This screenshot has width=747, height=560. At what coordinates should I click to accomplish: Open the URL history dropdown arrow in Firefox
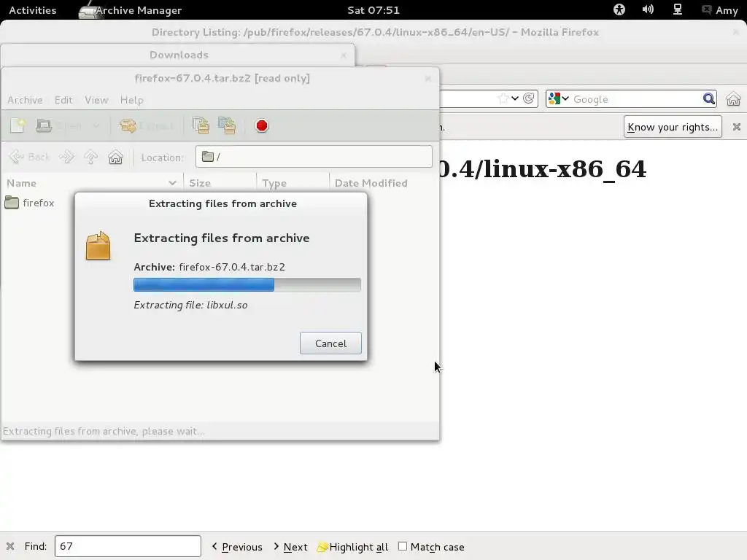pos(515,98)
